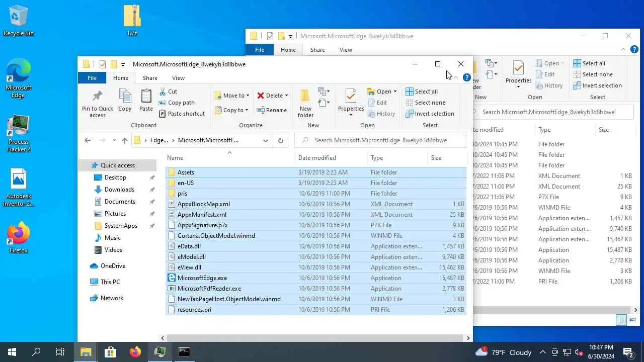Image resolution: width=644 pixels, height=362 pixels.
Task: Click Paste shortcut in ribbon
Action: coord(182,114)
